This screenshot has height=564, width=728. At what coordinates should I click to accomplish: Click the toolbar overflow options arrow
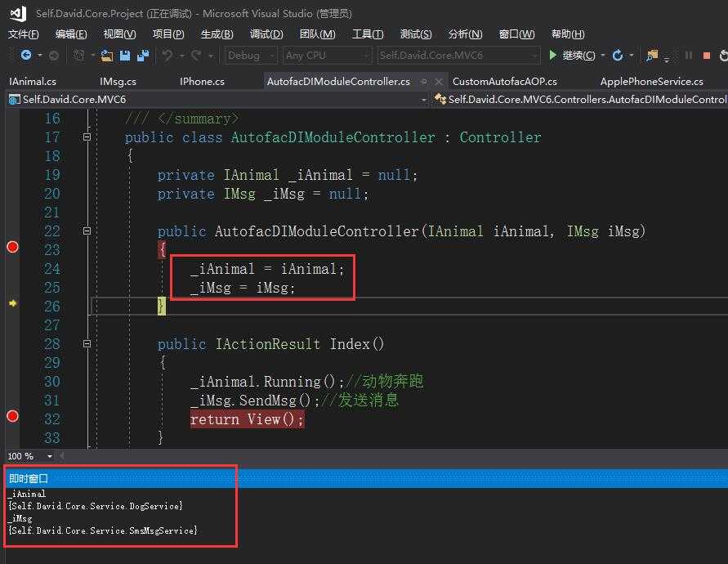click(667, 59)
